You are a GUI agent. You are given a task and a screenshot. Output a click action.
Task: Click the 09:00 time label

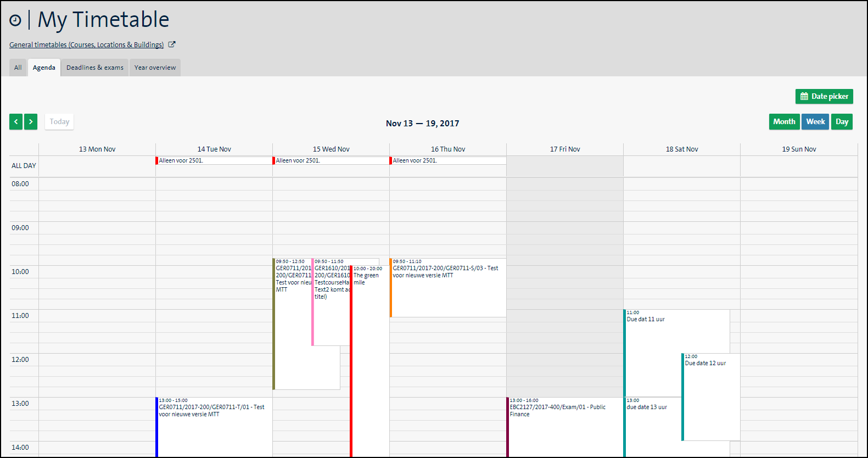click(20, 228)
